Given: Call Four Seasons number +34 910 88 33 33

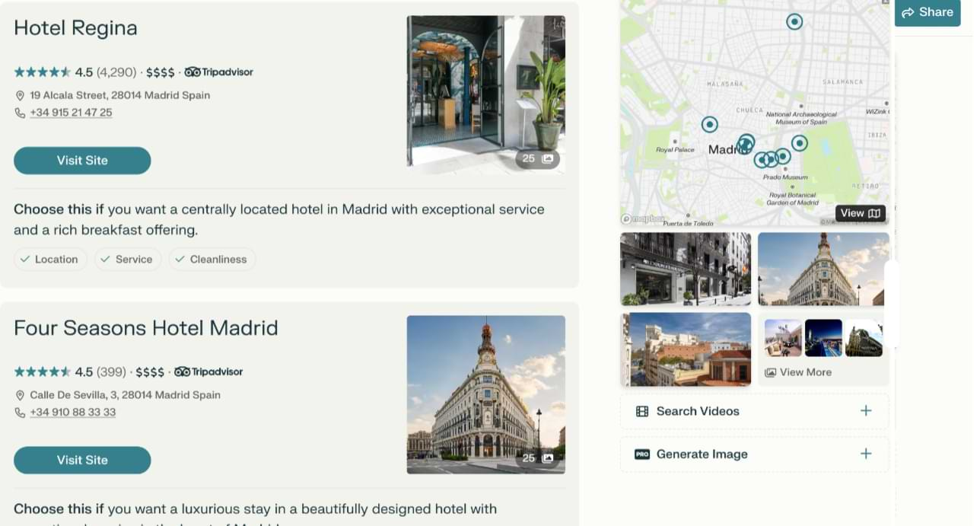Looking at the screenshot, I should pos(73,413).
